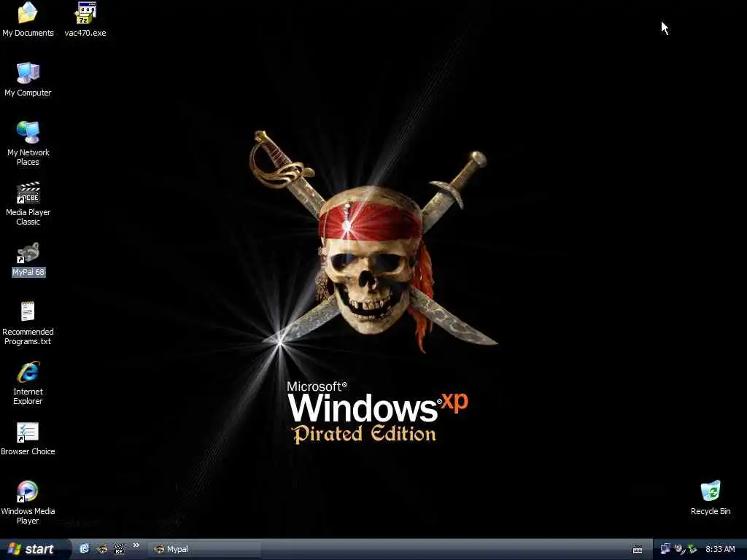Select Media Player Classic shortcut icon
747x560 pixels.
(28, 192)
